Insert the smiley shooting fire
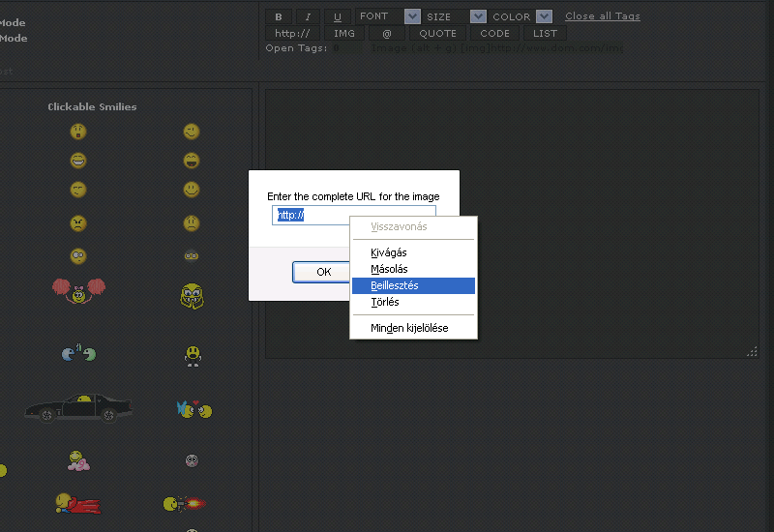 coord(185,504)
